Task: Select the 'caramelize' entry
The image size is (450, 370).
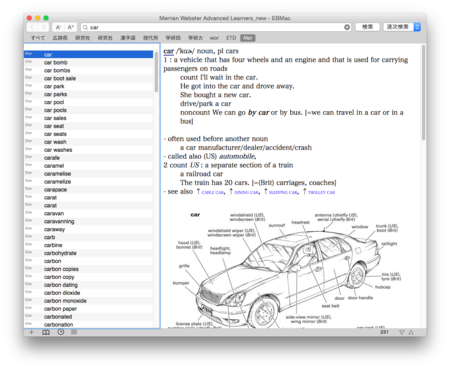Action: coord(88,182)
